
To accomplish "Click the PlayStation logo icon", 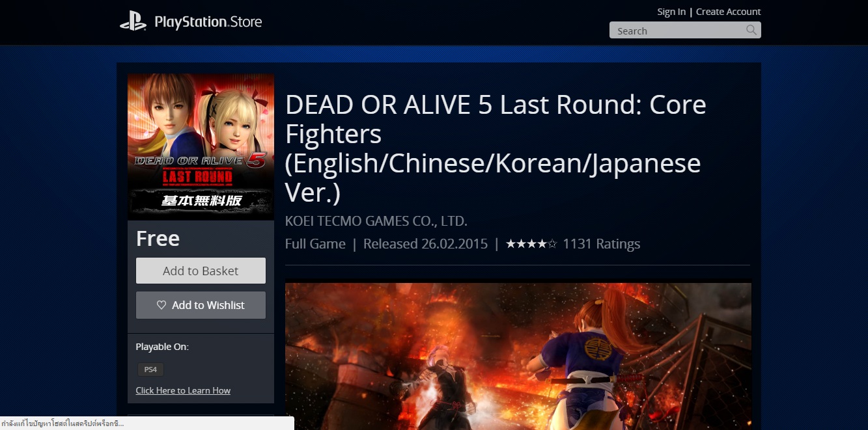I will pyautogui.click(x=133, y=22).
